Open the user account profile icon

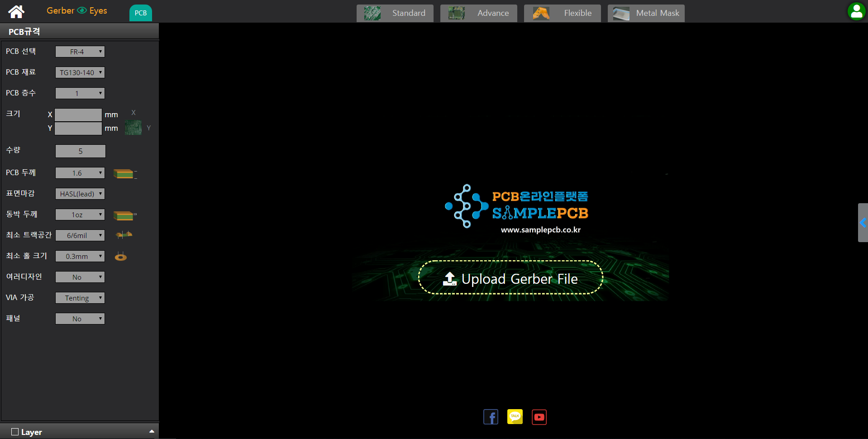(856, 11)
